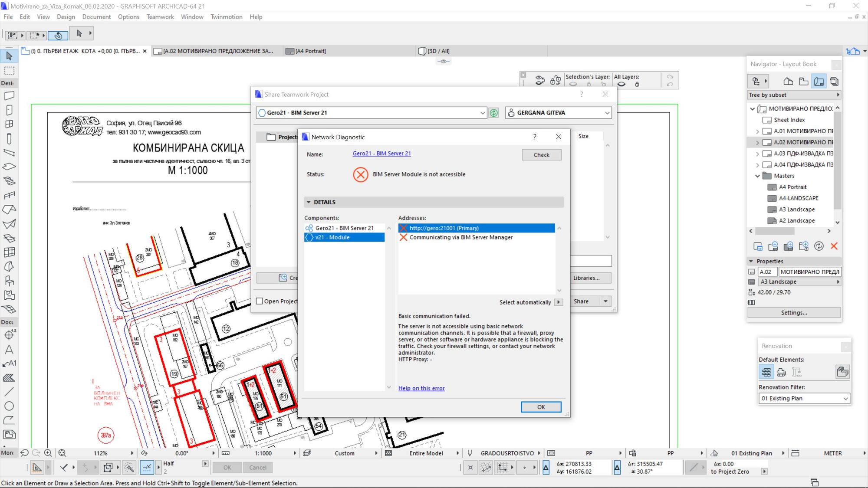Toggle the 3D window navigator preview icon

pyautogui.click(x=853, y=51)
